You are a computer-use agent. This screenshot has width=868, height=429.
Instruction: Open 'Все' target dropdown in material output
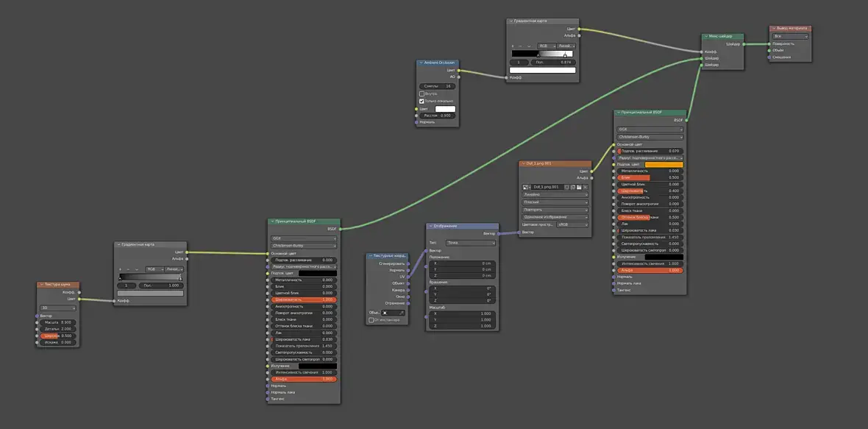[x=791, y=36]
